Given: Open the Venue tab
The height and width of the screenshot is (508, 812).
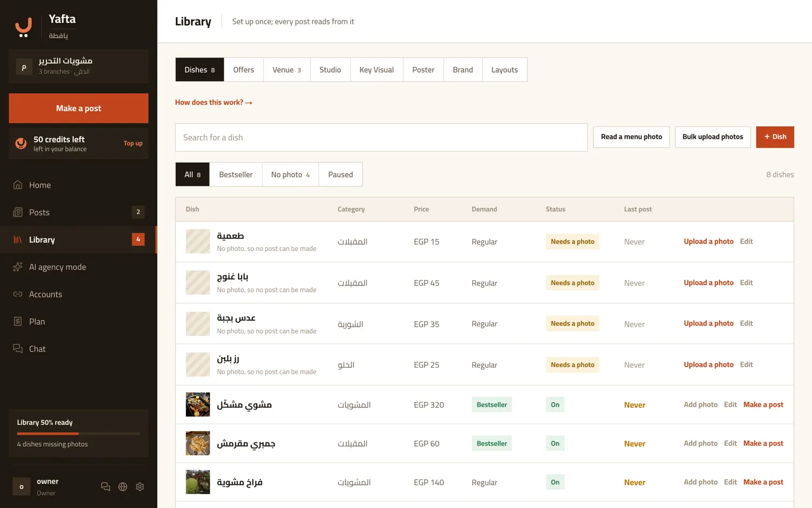Looking at the screenshot, I should pos(287,70).
